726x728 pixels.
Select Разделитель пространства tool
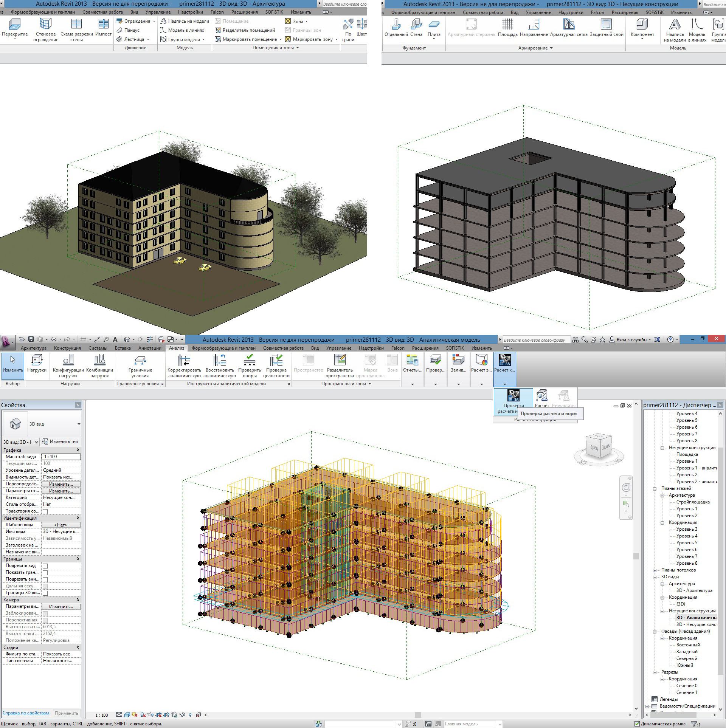(x=340, y=366)
